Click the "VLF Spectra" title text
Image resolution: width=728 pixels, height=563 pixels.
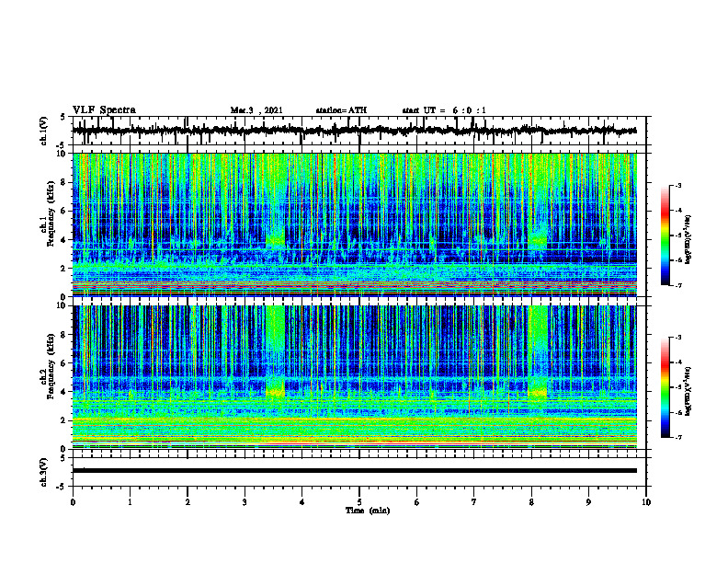[x=104, y=109]
